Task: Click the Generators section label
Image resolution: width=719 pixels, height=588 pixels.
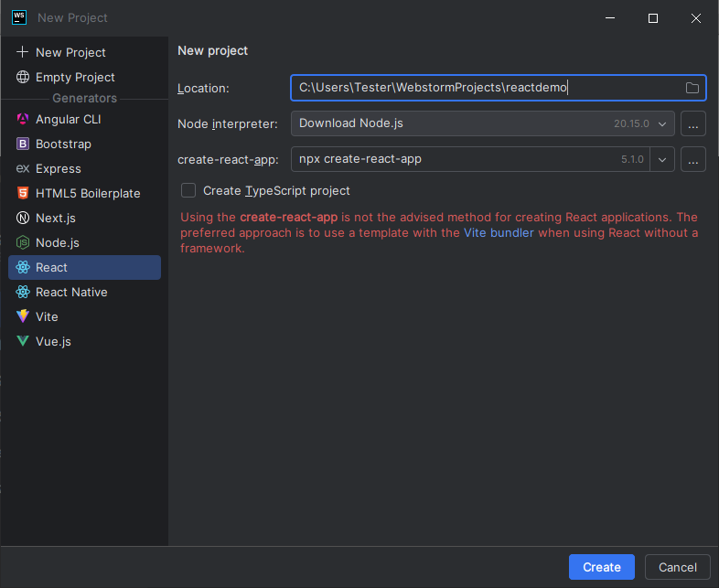Action: [x=84, y=98]
